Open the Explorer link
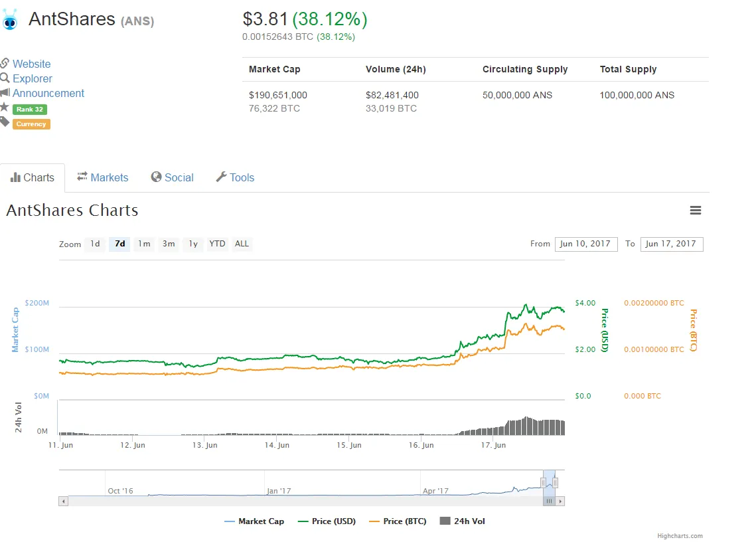The width and height of the screenshot is (756, 544). pyautogui.click(x=33, y=78)
